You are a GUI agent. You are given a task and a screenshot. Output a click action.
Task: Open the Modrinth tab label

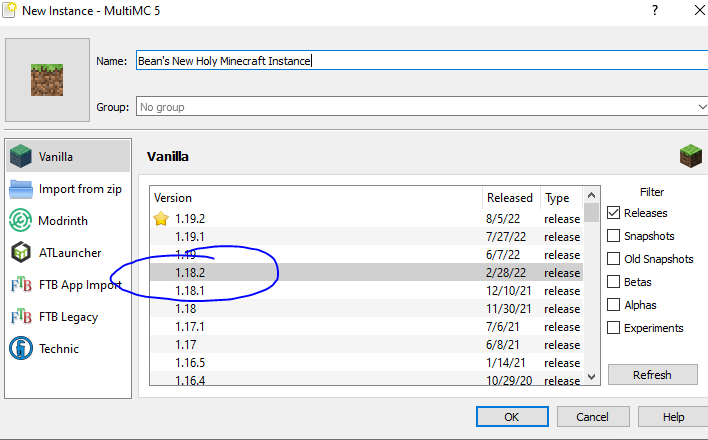point(63,220)
